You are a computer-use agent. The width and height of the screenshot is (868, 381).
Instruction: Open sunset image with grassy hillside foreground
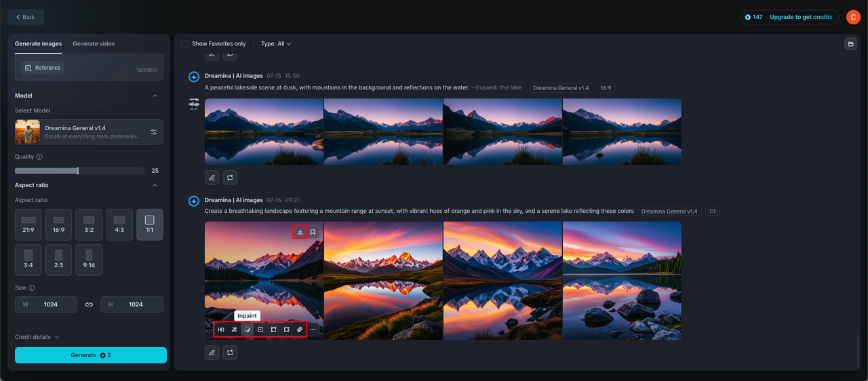tap(383, 281)
